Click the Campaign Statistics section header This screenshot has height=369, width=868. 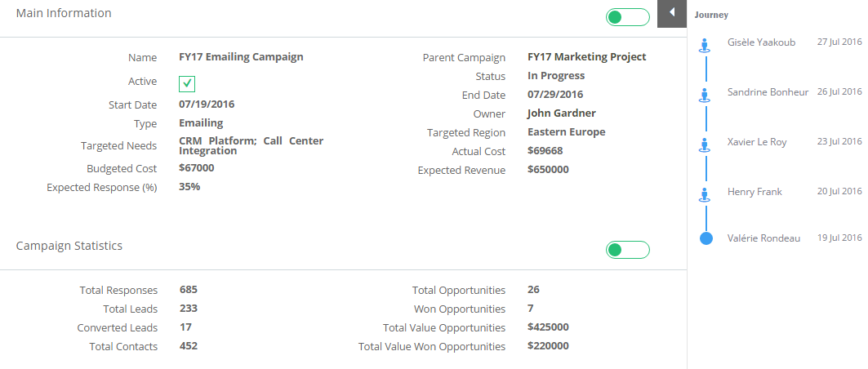pyautogui.click(x=69, y=246)
